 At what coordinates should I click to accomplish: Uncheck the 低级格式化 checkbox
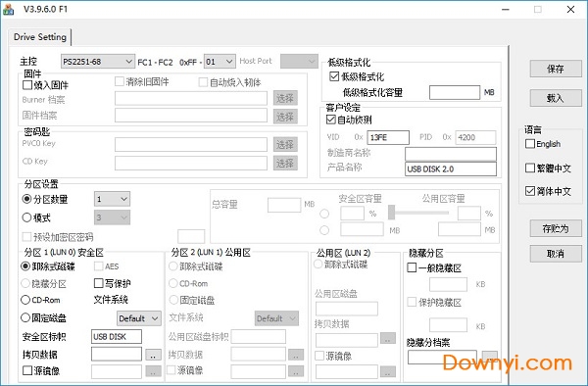click(334, 76)
